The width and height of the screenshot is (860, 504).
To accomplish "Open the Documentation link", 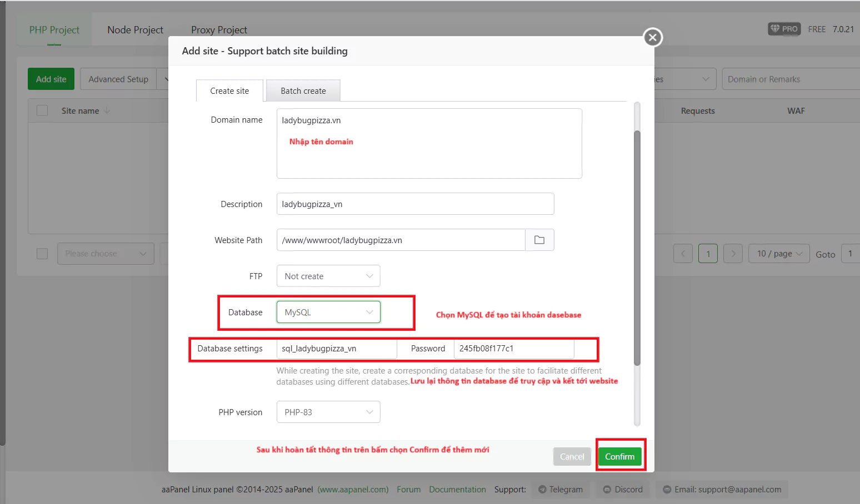I will tap(457, 489).
